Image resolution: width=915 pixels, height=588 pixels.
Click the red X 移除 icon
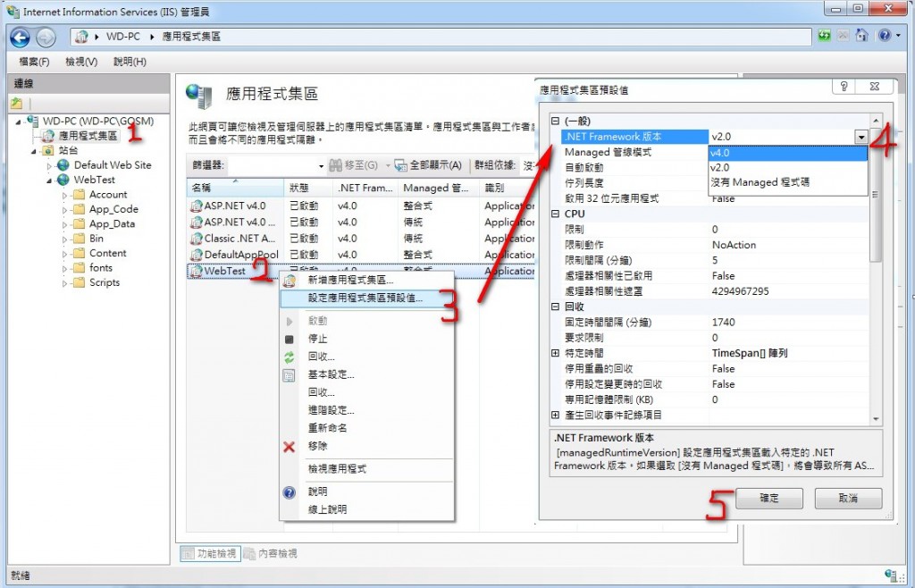click(289, 446)
